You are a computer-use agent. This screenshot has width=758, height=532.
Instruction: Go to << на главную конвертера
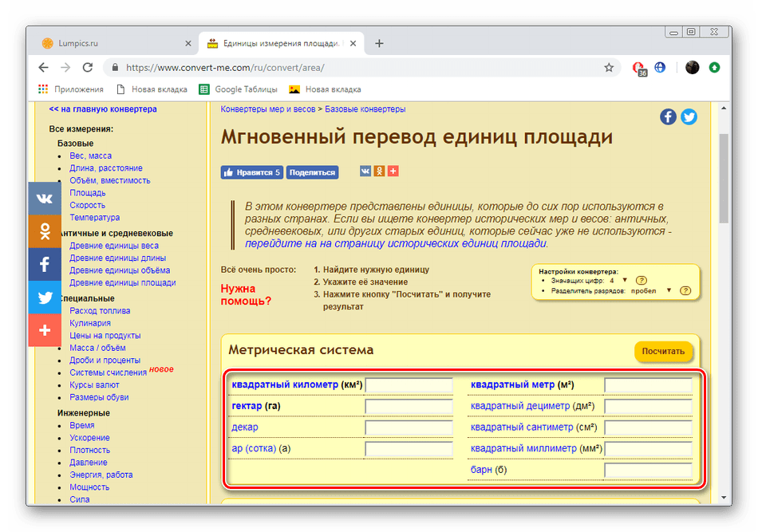[103, 109]
